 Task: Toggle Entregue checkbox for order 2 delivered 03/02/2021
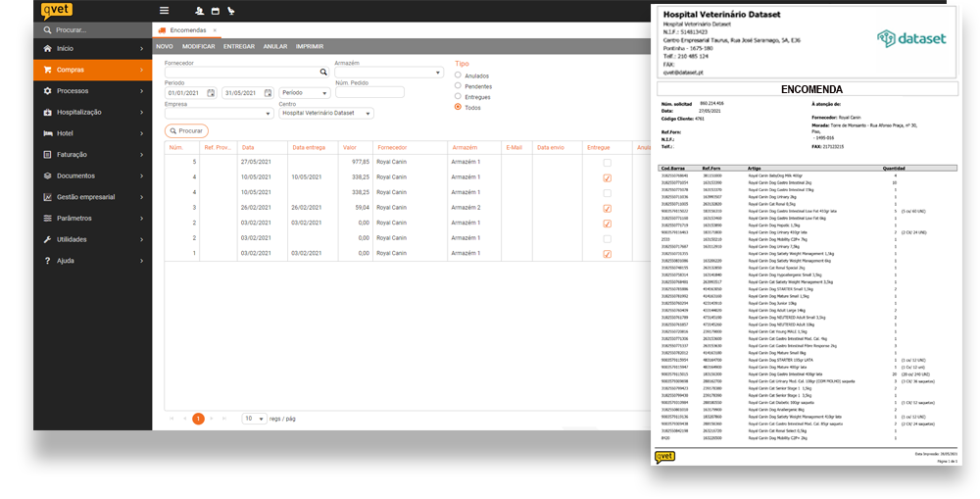point(607,224)
